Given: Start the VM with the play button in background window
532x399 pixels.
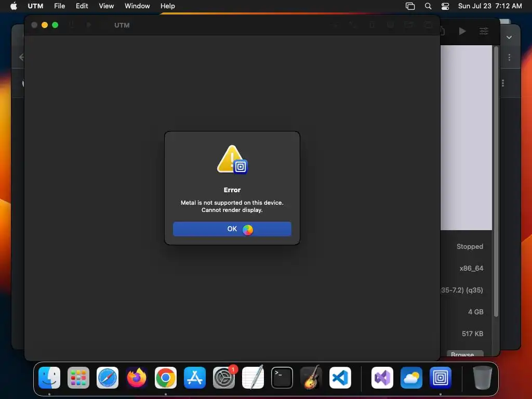Looking at the screenshot, I should click(462, 31).
